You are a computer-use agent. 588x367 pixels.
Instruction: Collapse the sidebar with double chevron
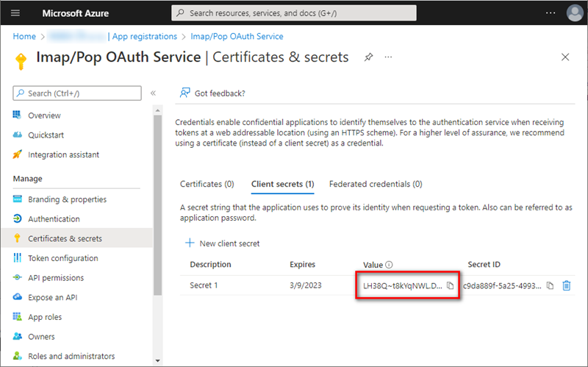click(x=153, y=93)
